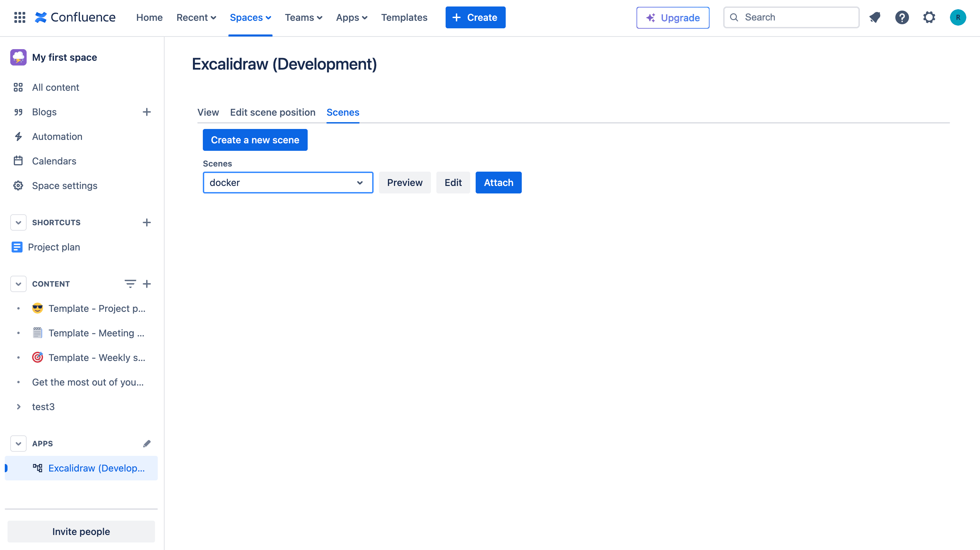The image size is (980, 550).
Task: Open Template - Weekly status page
Action: [x=81, y=358]
